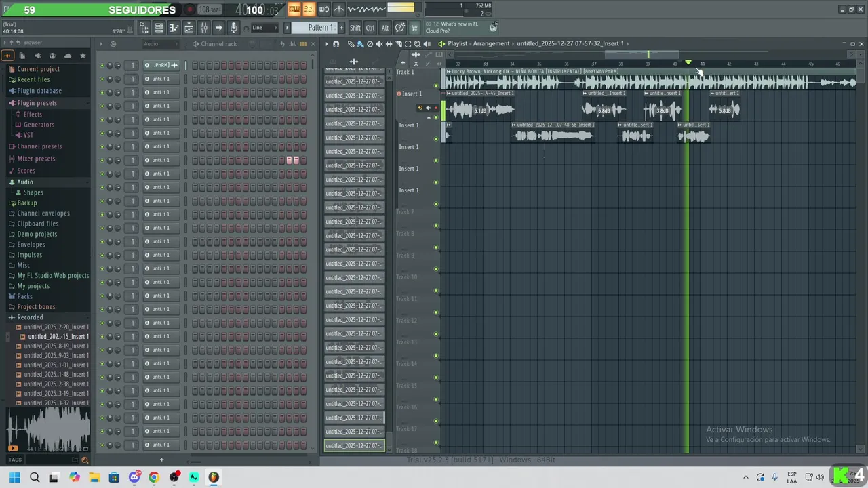
Task: Toggle the 3-2-1 countdown before recording
Action: point(309,9)
